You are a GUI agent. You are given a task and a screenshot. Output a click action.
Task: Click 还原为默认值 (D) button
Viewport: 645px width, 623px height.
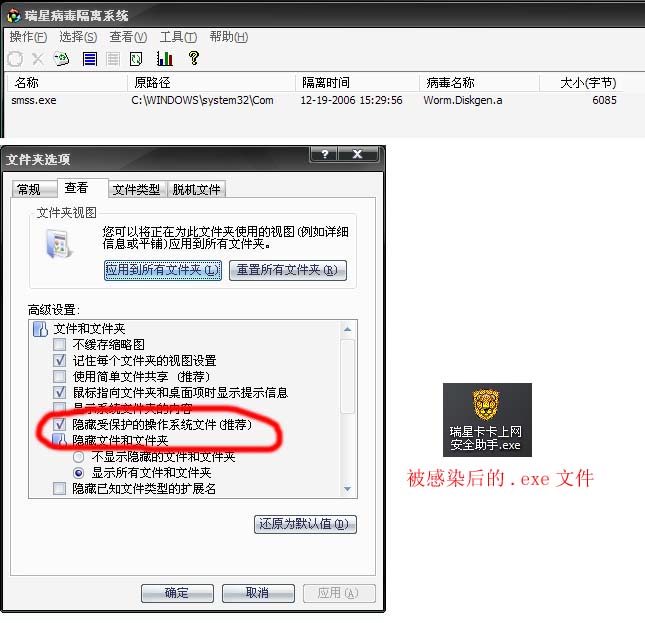pos(305,524)
